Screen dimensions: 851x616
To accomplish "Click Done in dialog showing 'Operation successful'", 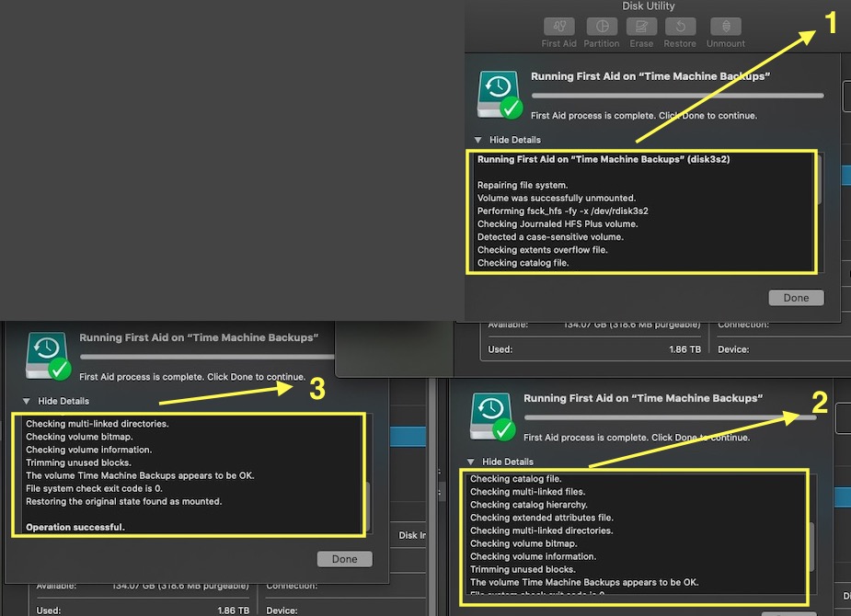I will coord(345,559).
